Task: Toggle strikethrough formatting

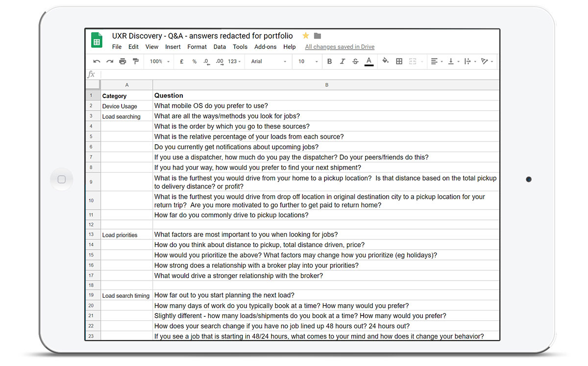Action: coord(355,61)
